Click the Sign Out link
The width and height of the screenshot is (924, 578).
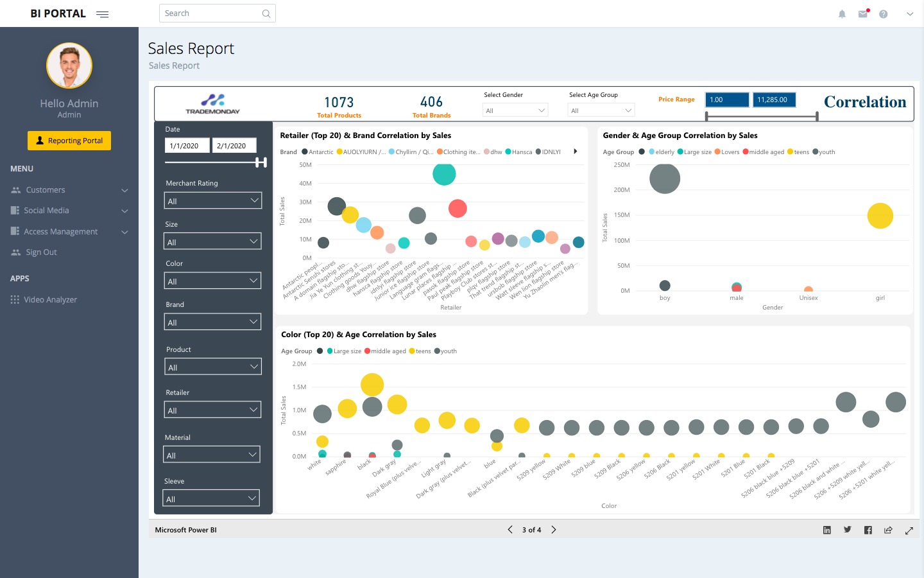tap(41, 252)
